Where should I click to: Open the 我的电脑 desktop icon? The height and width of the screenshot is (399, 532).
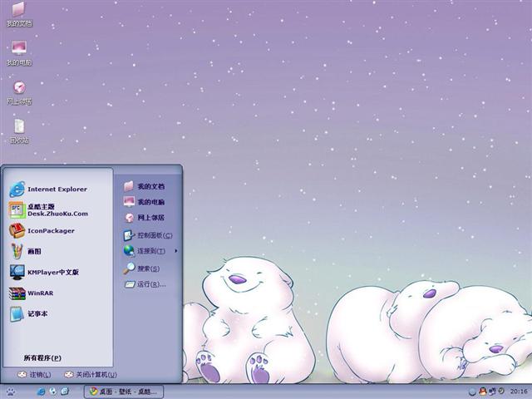tap(19, 53)
